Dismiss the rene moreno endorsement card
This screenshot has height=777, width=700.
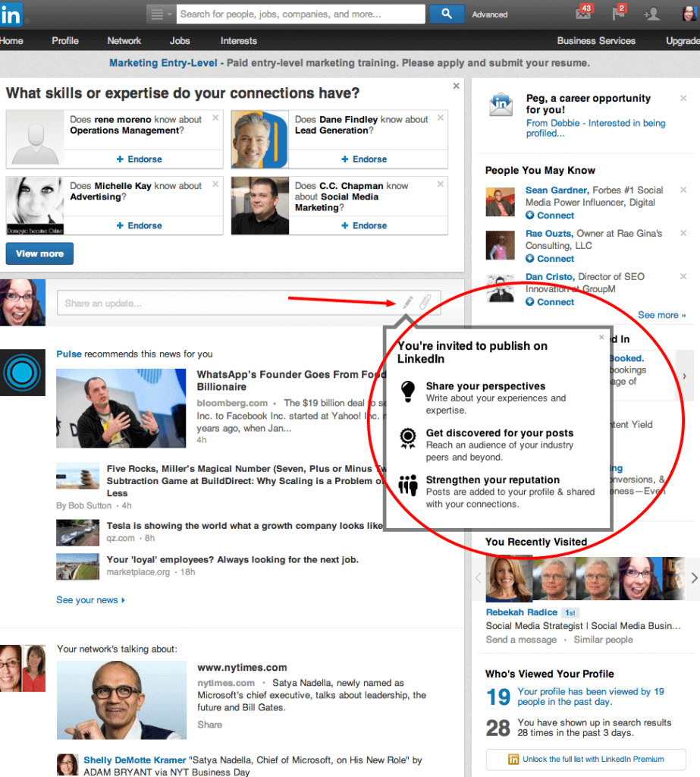[215, 118]
